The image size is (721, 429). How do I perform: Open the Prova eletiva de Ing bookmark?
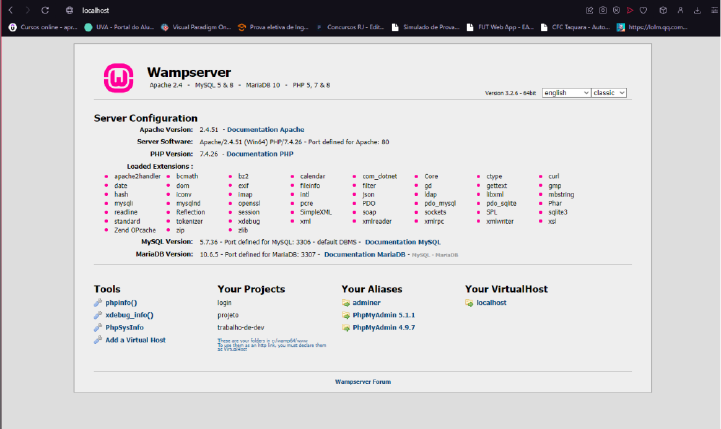pyautogui.click(x=273, y=27)
